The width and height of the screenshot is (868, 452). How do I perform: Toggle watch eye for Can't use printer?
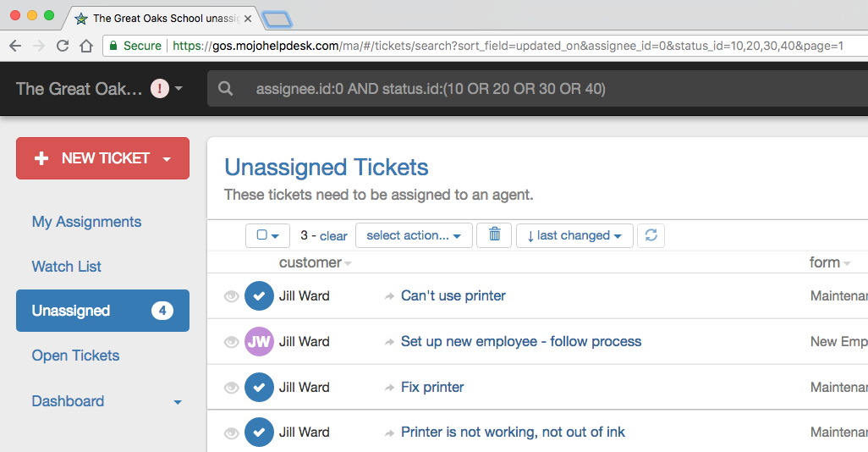click(231, 296)
